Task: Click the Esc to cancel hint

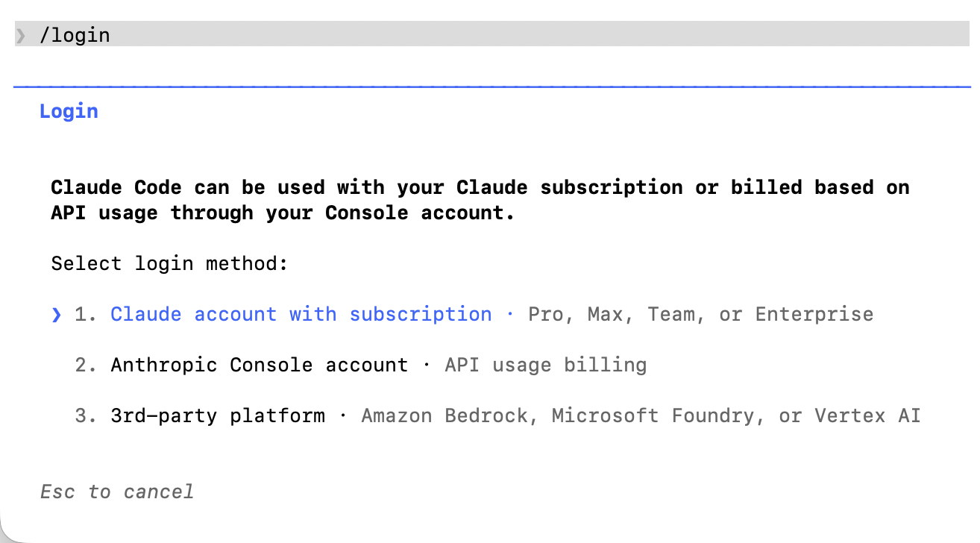Action: pos(117,492)
